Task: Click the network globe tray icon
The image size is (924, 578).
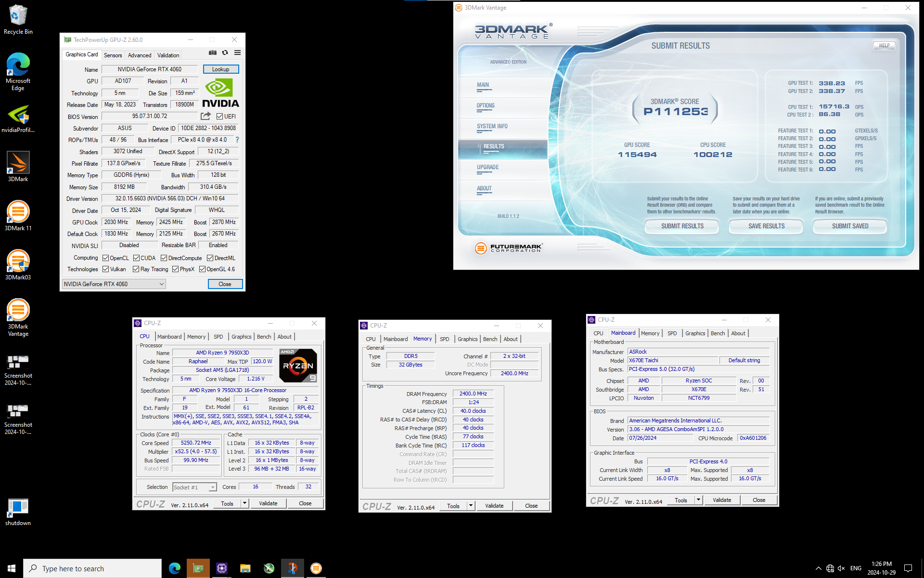Action: coord(830,568)
